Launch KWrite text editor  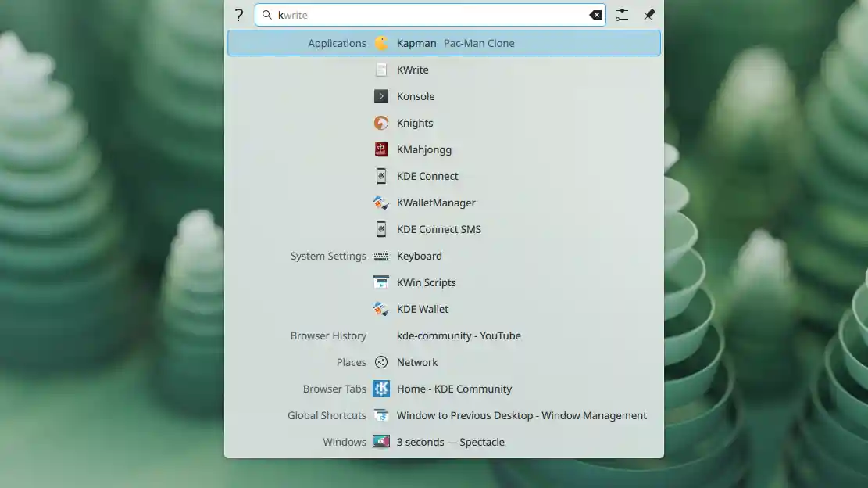point(413,70)
